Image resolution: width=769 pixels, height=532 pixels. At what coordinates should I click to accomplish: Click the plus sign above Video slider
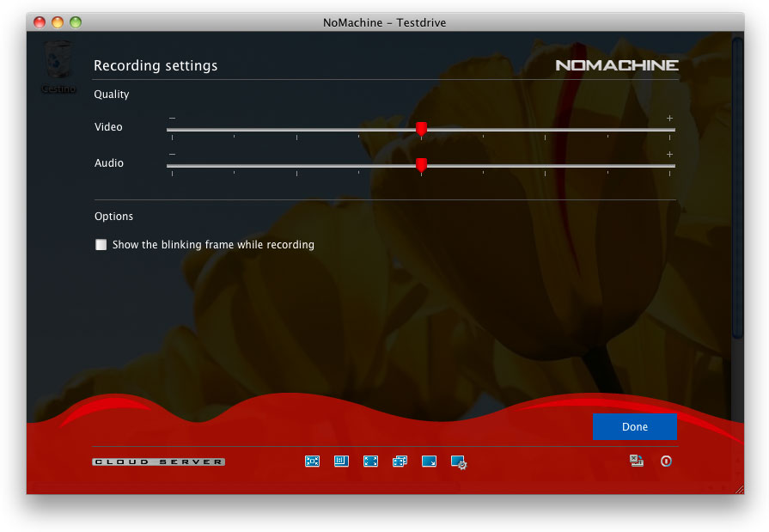pos(669,118)
